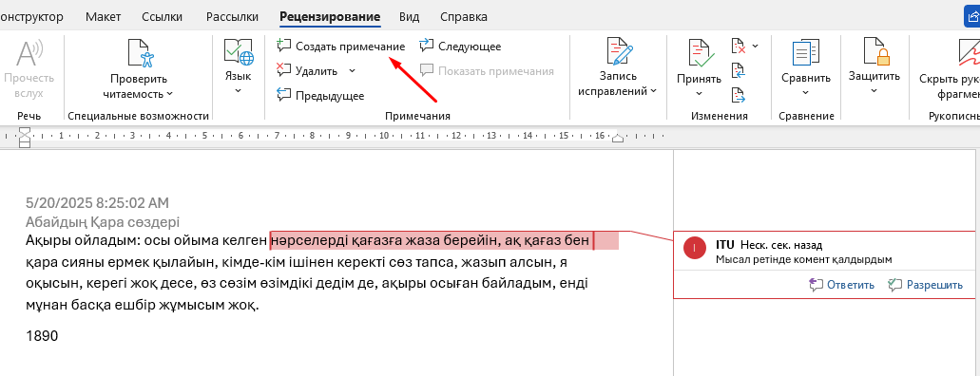Click the comment text 'Мысал ретінде комент қалдырдым'
980x376 pixels.
(x=804, y=259)
